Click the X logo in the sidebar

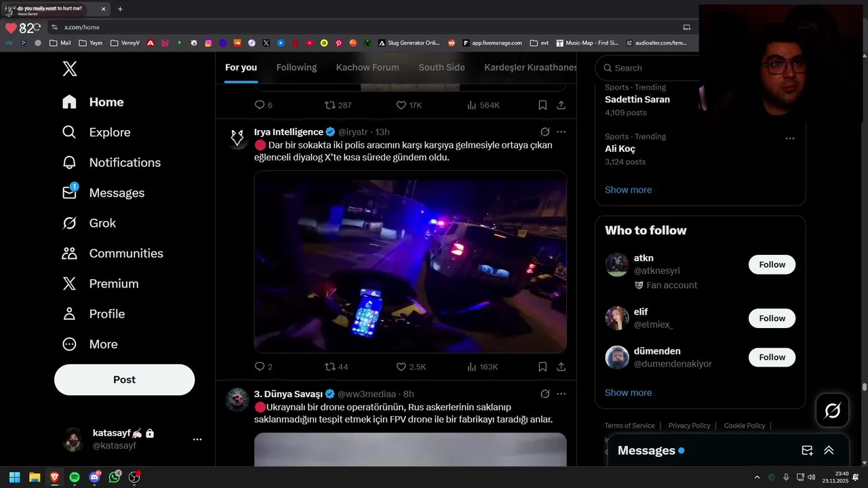tap(69, 68)
